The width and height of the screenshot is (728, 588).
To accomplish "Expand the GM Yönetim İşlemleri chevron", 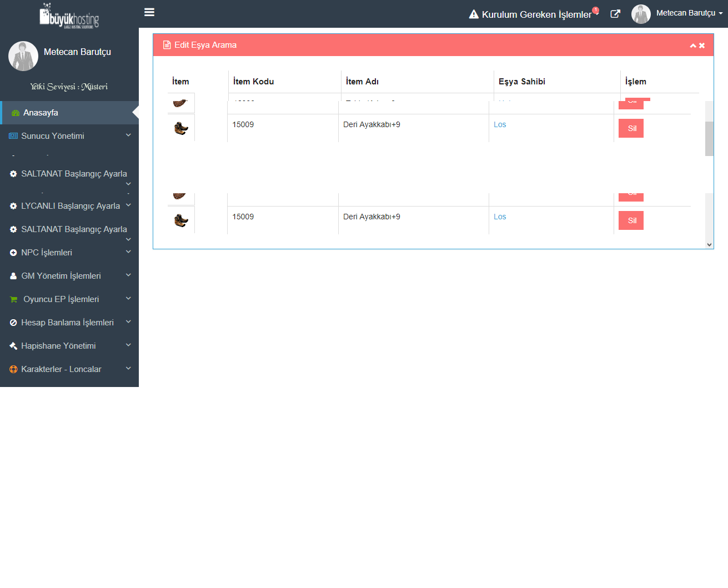I will coord(128,275).
